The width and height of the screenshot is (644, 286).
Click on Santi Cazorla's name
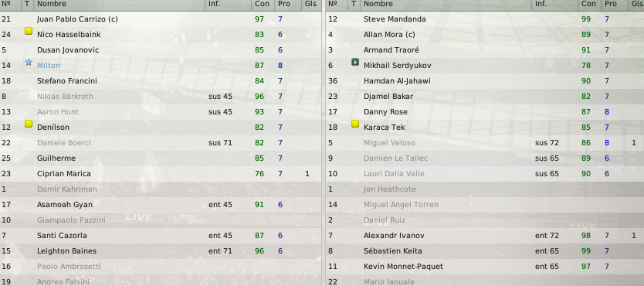point(62,236)
